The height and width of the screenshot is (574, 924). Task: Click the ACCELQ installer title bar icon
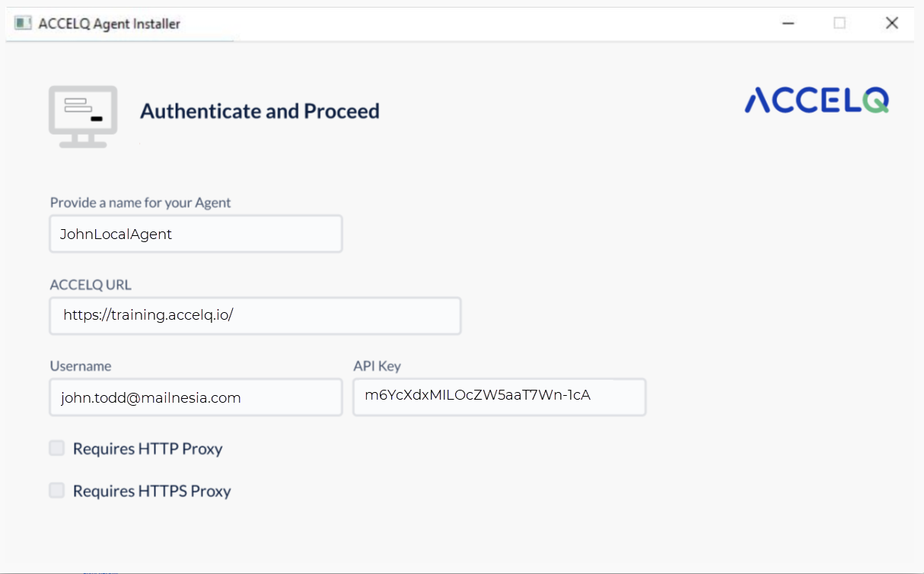click(x=23, y=24)
